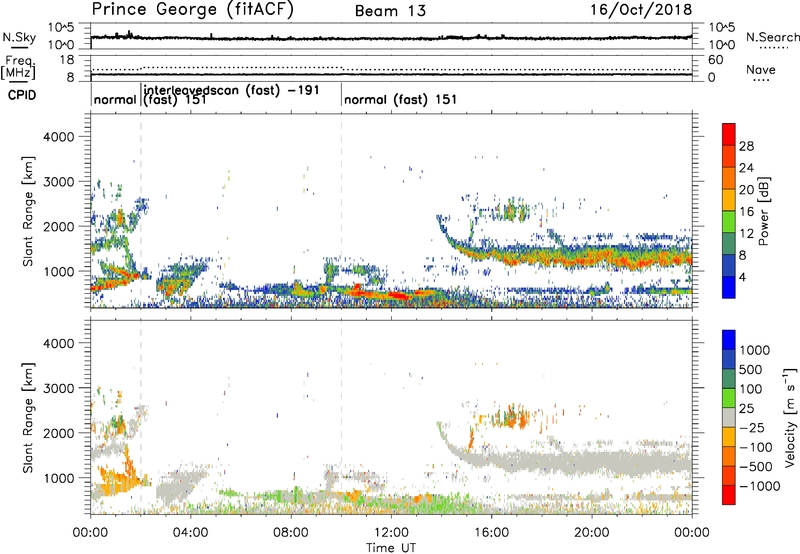800x554 pixels.
Task: Select the "2000" tick of the velocity panel
Action: coord(58,433)
